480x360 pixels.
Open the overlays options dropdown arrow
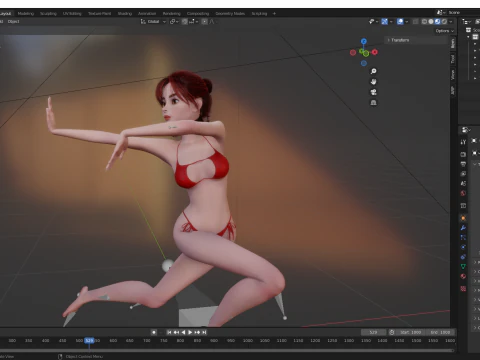[x=406, y=22]
